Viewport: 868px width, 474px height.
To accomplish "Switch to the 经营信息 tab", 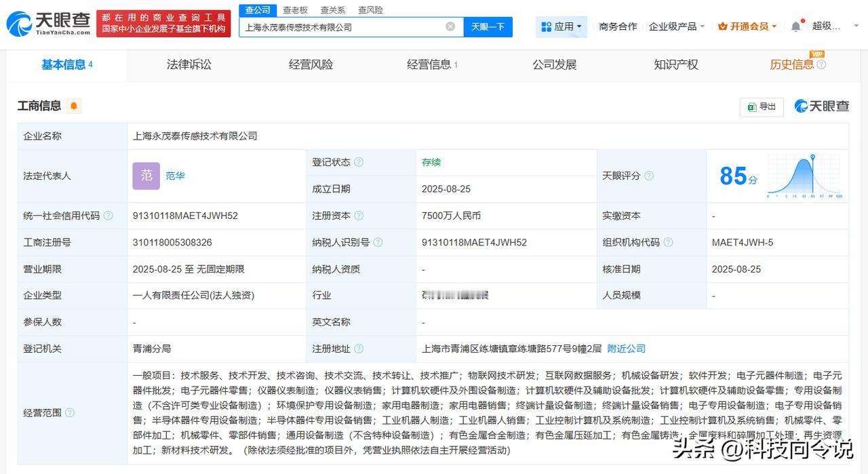I will pos(432,64).
